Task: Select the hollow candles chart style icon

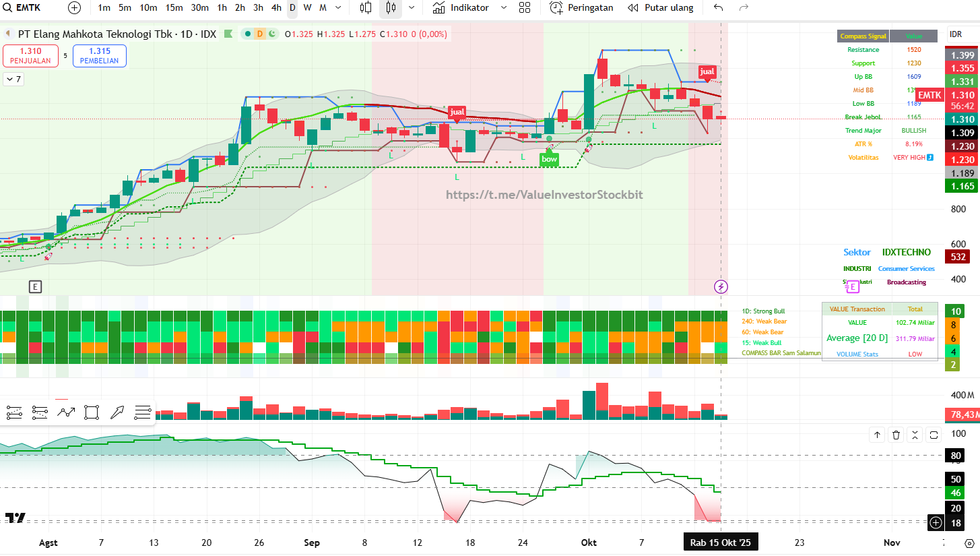Action: [x=366, y=8]
